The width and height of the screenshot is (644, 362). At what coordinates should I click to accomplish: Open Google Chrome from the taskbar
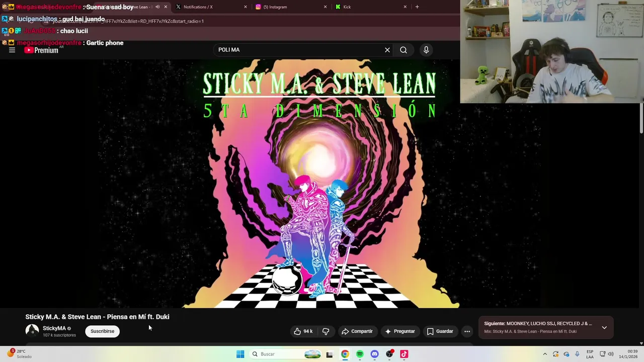(345, 354)
